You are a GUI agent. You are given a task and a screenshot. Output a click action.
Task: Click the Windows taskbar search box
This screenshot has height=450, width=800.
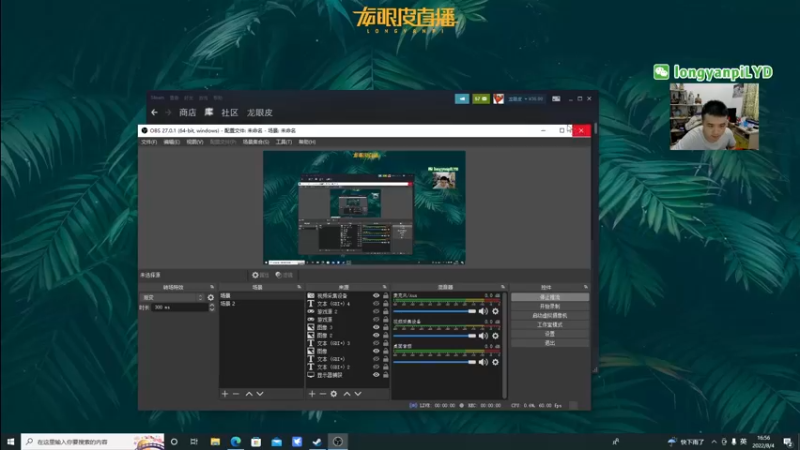point(92,442)
